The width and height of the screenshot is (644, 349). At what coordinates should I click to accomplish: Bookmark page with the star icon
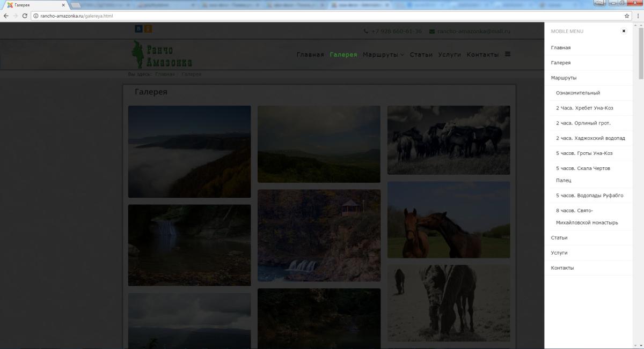[x=627, y=16]
